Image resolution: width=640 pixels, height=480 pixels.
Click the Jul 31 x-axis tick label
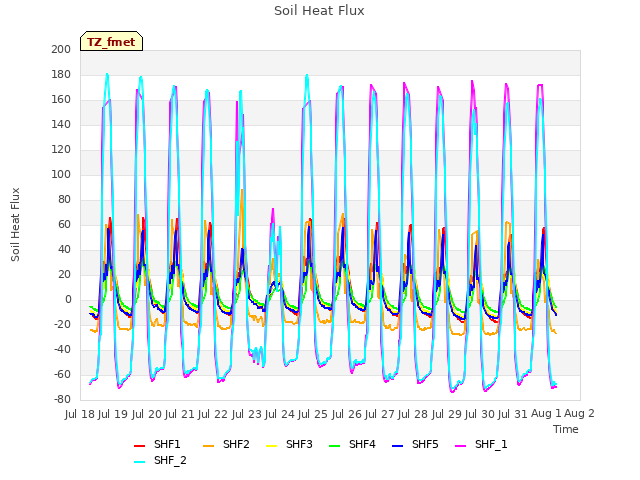(x=513, y=414)
